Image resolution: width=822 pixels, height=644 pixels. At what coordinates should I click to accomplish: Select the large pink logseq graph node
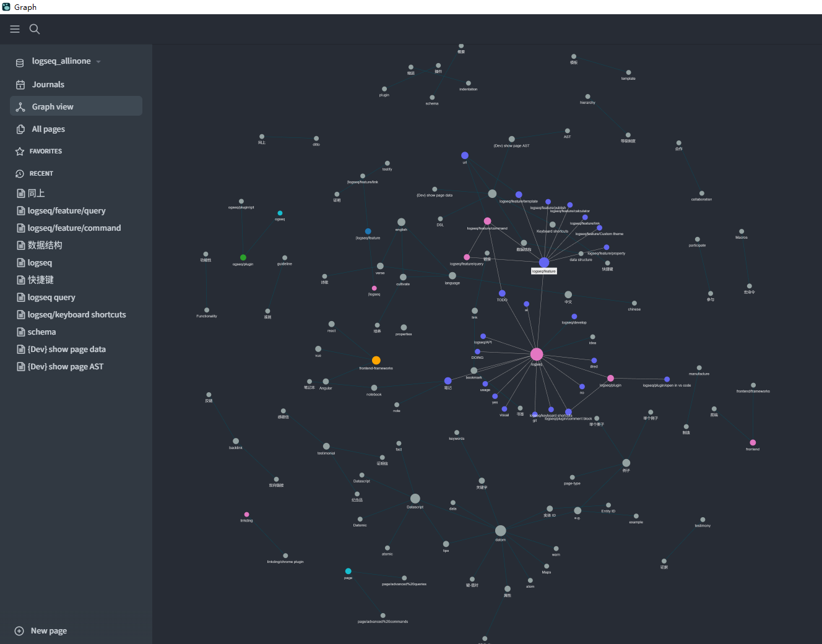[x=537, y=354]
